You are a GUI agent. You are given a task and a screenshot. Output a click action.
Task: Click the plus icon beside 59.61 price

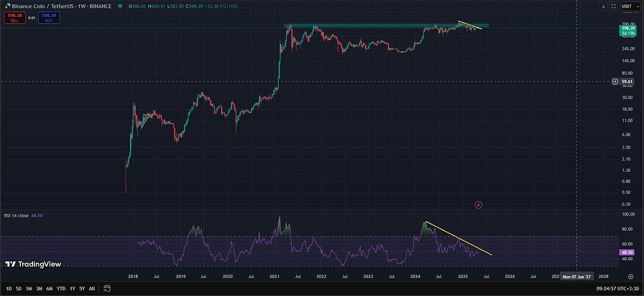(x=615, y=81)
